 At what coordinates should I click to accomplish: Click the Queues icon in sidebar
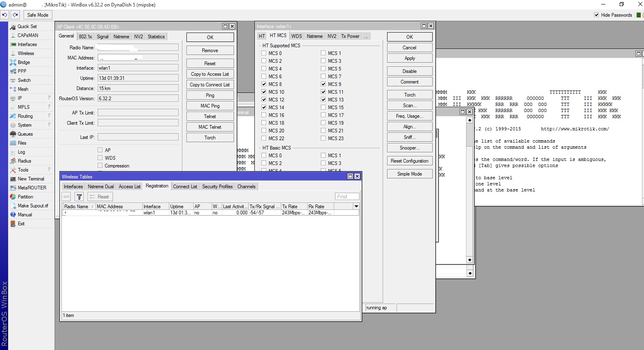pyautogui.click(x=13, y=134)
